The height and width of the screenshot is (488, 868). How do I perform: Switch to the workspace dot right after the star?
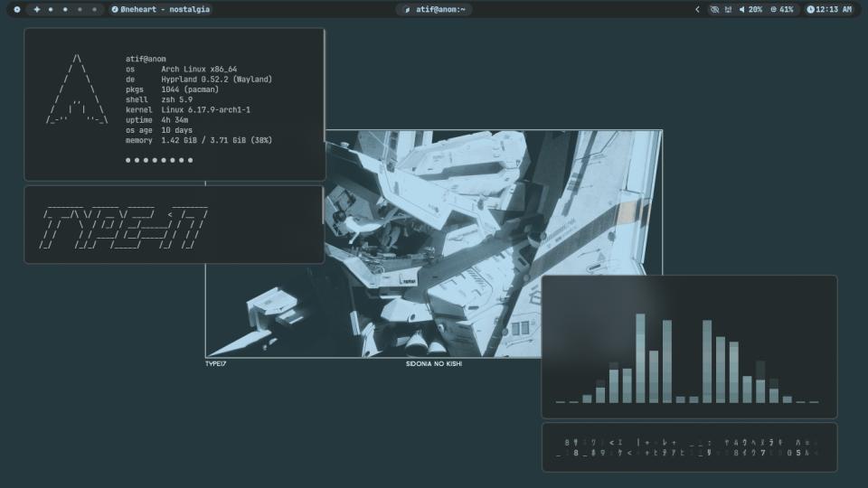coord(51,9)
